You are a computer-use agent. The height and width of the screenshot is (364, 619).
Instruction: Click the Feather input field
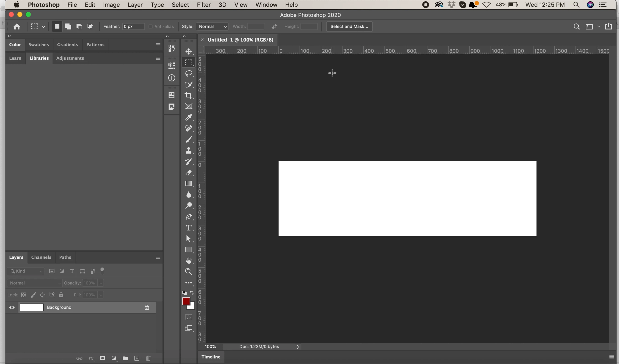click(133, 27)
